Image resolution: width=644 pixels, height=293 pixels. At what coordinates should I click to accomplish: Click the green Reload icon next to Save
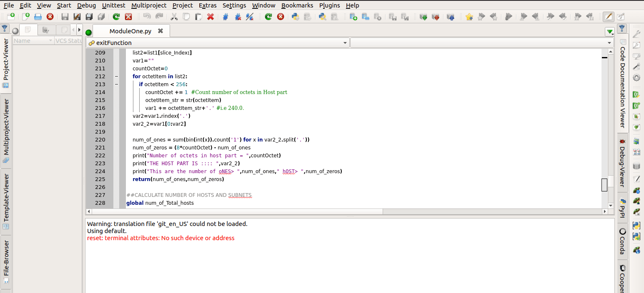pos(116,17)
